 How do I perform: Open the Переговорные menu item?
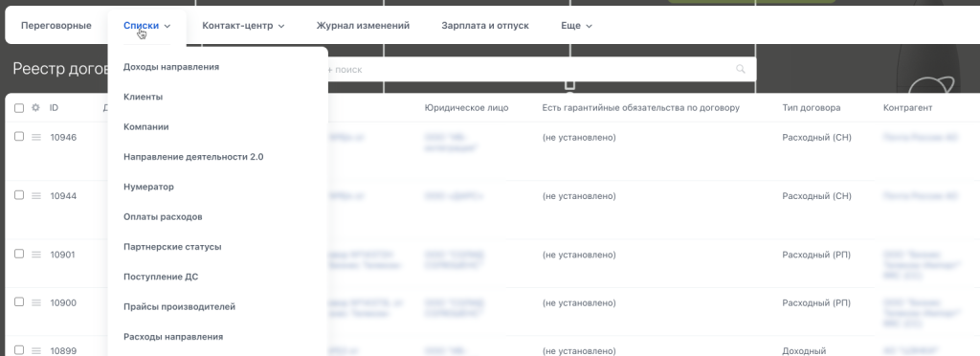[x=56, y=26]
